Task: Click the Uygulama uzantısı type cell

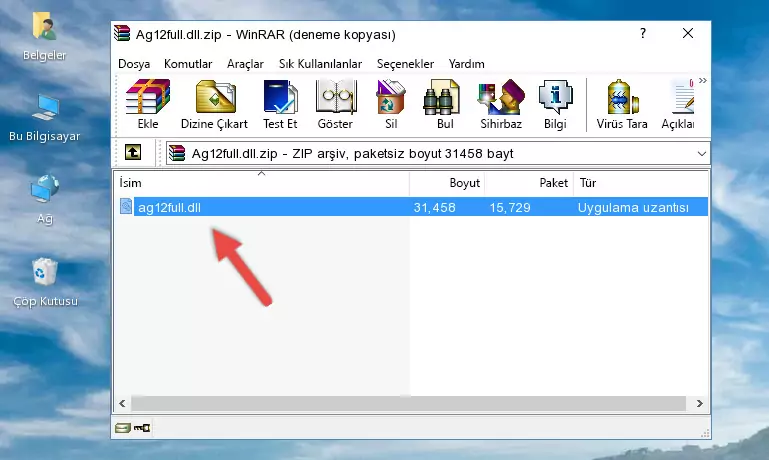Action: coord(633,207)
